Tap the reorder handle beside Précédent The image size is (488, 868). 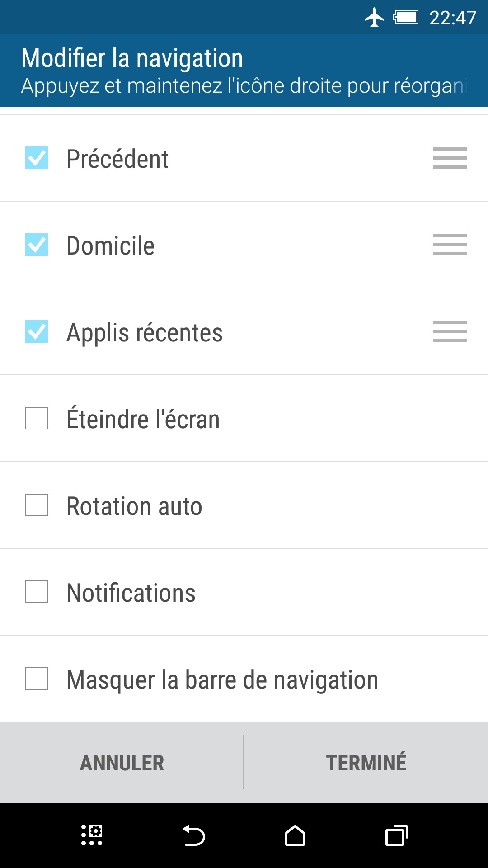click(450, 158)
